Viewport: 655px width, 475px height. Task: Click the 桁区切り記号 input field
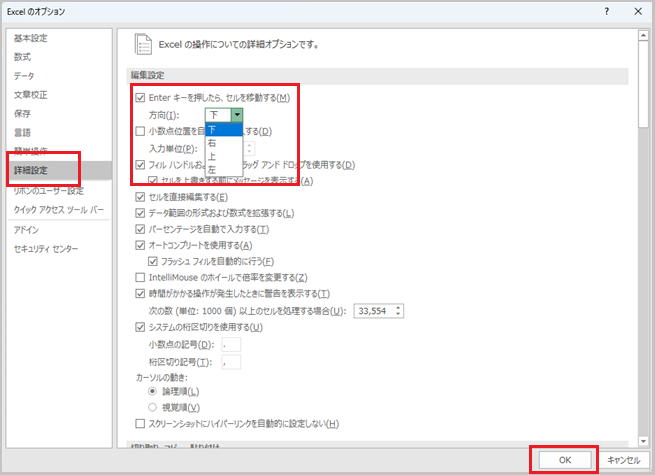point(231,362)
